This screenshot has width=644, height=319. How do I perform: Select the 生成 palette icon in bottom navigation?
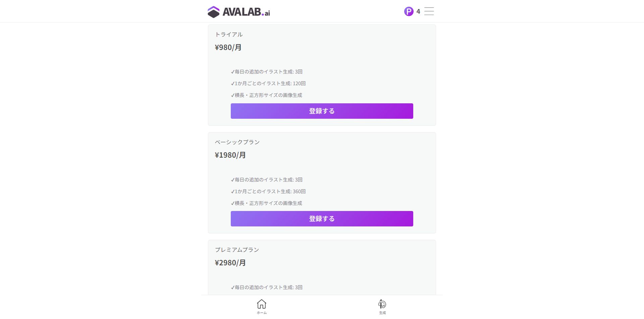pyautogui.click(x=382, y=305)
